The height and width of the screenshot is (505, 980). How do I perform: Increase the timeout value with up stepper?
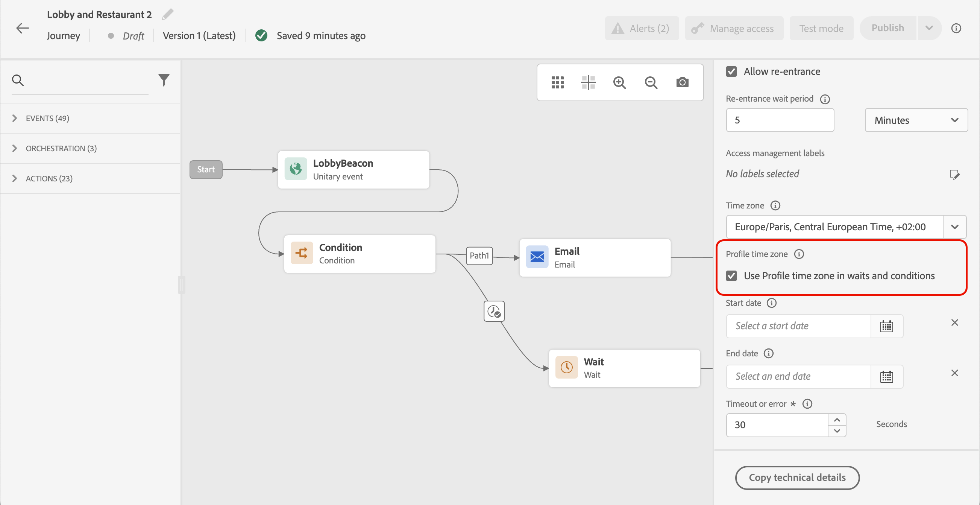pos(837,419)
